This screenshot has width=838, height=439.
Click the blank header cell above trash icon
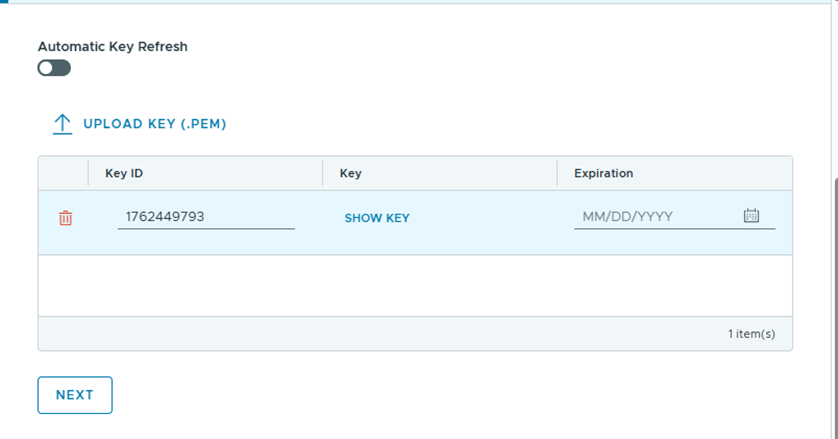(x=64, y=173)
